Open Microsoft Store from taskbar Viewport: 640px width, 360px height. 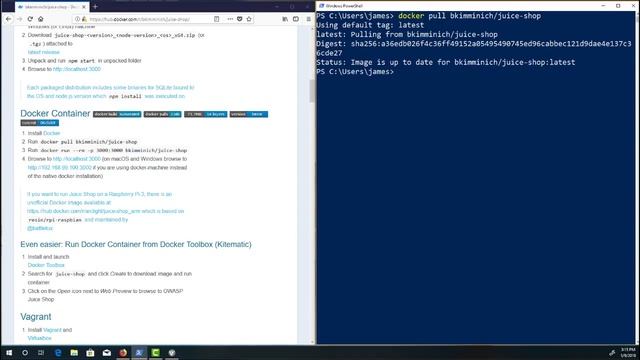pos(90,353)
